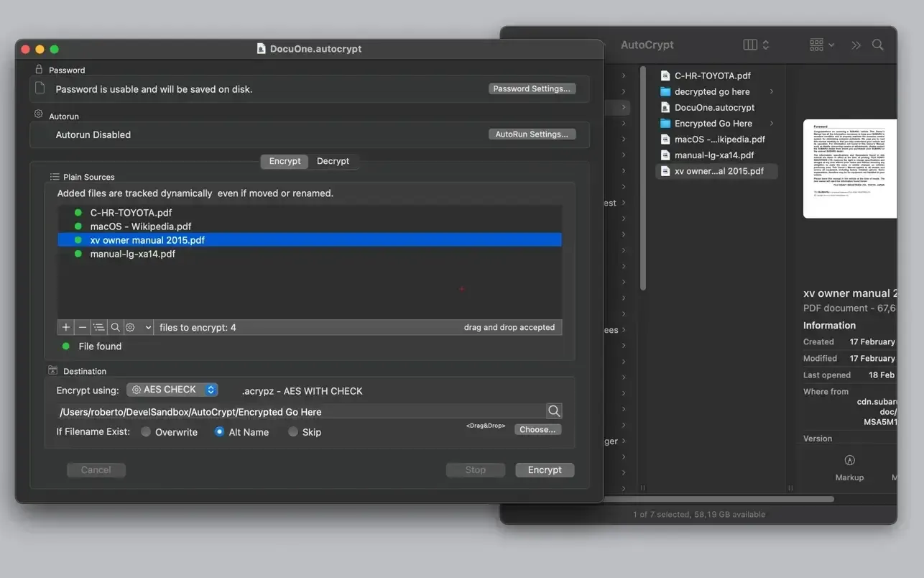Select xv owner manual 2015.pdf in the sources list

pos(148,239)
